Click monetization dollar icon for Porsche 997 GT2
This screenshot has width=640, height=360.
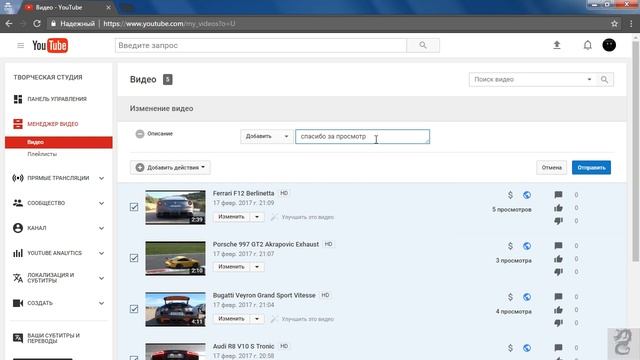510,246
